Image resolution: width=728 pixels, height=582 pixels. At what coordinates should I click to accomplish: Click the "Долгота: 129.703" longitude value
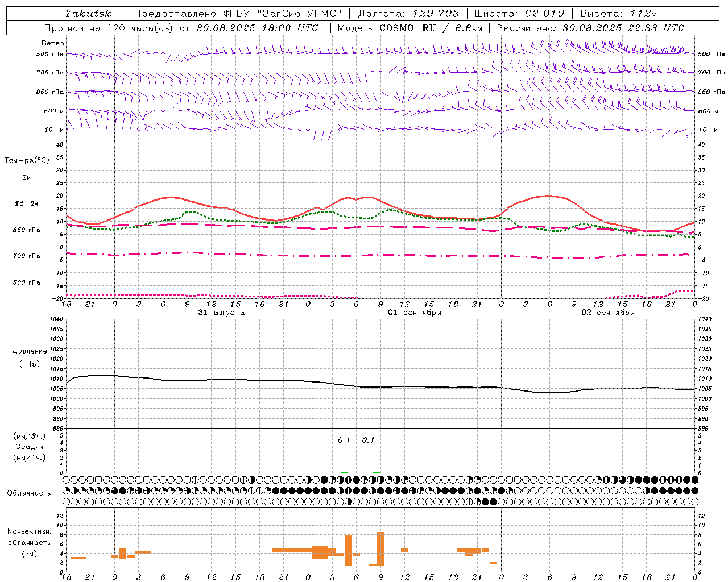(408, 14)
